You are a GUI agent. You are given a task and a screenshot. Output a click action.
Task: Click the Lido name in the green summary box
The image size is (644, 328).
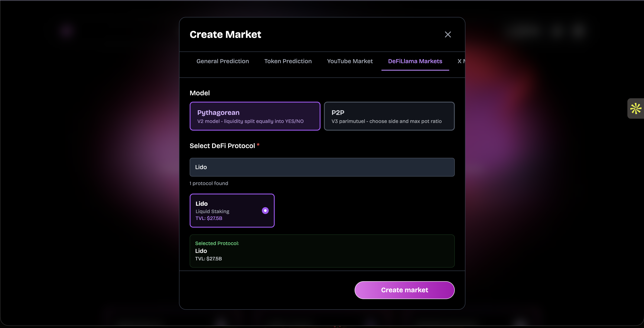201,251
